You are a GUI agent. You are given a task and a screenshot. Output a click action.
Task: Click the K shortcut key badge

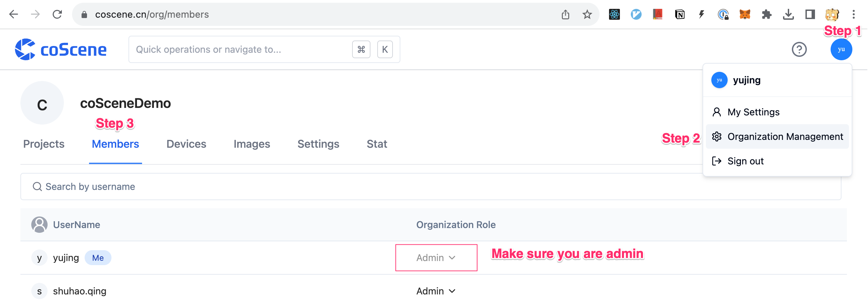[385, 49]
